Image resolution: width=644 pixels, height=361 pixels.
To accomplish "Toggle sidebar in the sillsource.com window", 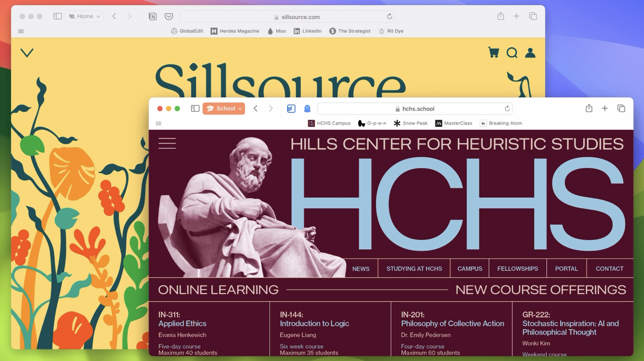I will pos(57,16).
